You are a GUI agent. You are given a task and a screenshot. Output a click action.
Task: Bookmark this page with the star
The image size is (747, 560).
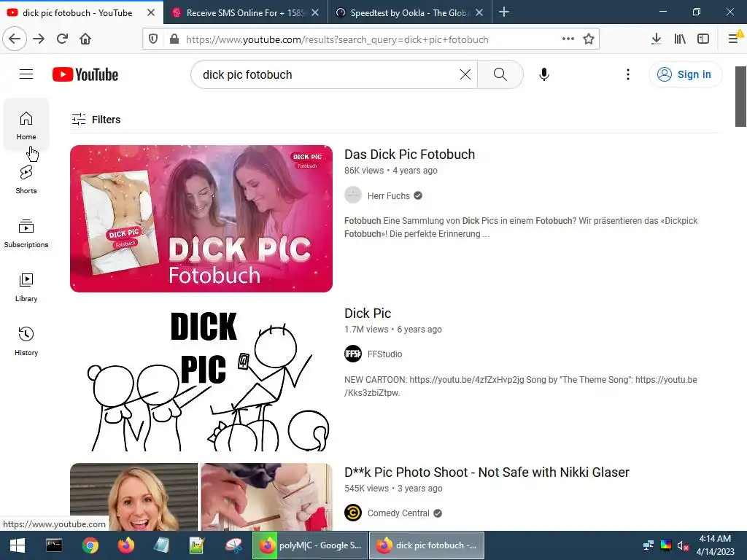pos(589,39)
